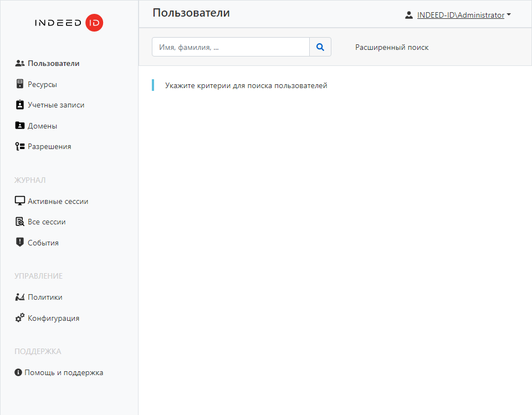Click the Indeed ID logo
The height and width of the screenshot is (415, 532).
coord(69,23)
